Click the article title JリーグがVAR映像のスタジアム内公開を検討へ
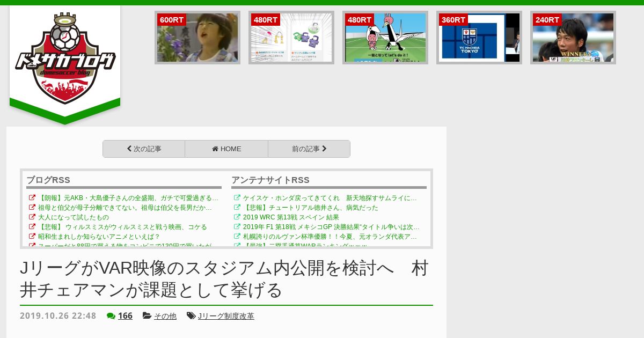The height and width of the screenshot is (338, 644). [224, 279]
